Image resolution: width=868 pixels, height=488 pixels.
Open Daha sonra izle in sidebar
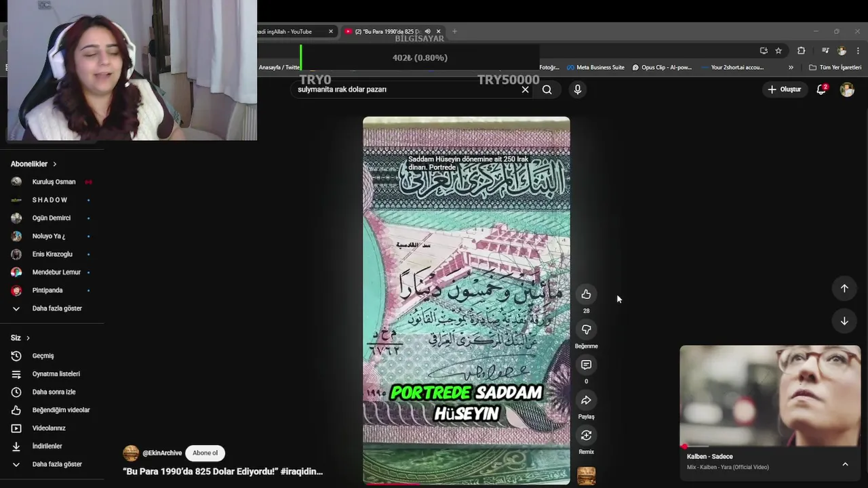[x=53, y=392]
